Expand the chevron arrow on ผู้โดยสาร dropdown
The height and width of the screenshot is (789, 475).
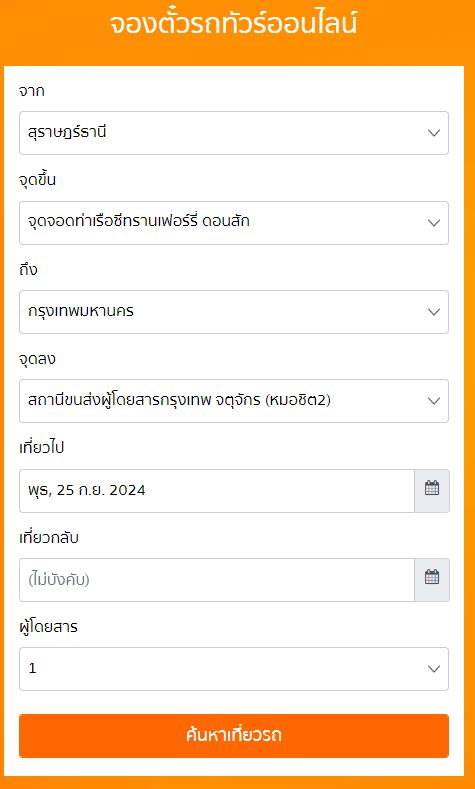tap(434, 669)
